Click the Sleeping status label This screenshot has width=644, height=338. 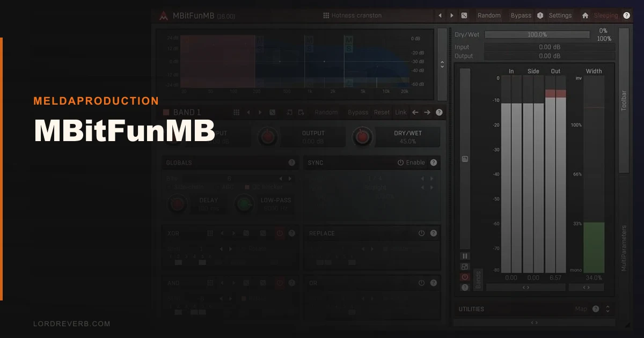[606, 16]
